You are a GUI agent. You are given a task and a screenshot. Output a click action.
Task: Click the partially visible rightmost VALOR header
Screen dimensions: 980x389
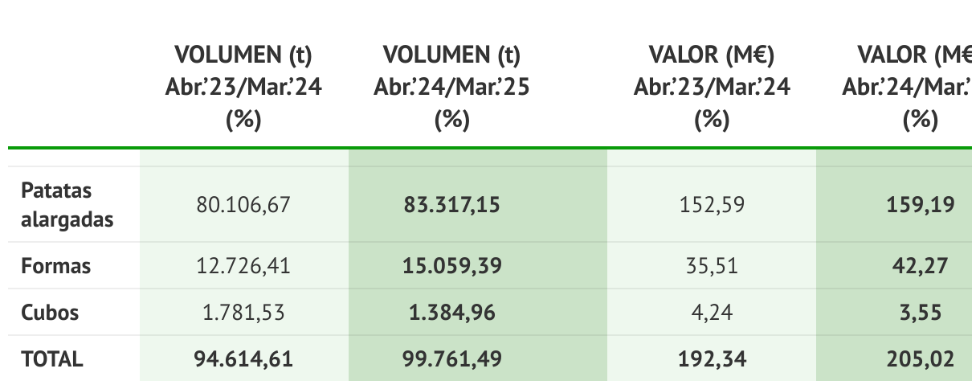tap(911, 88)
